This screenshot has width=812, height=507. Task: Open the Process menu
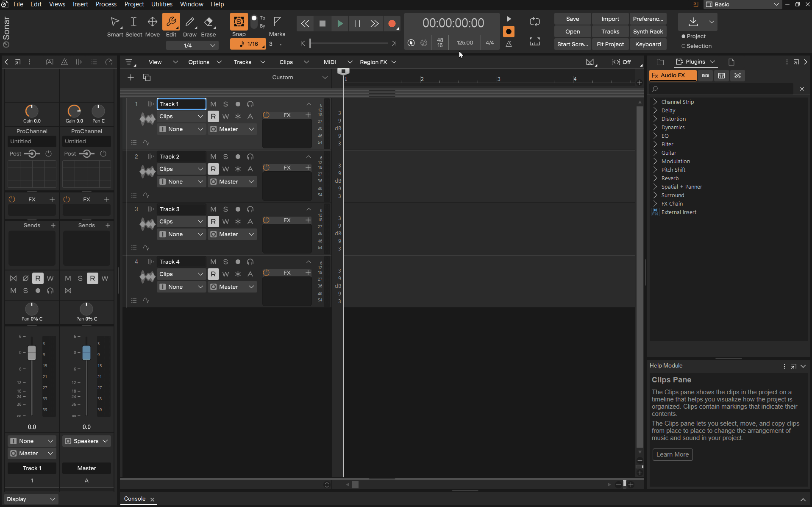tap(106, 4)
